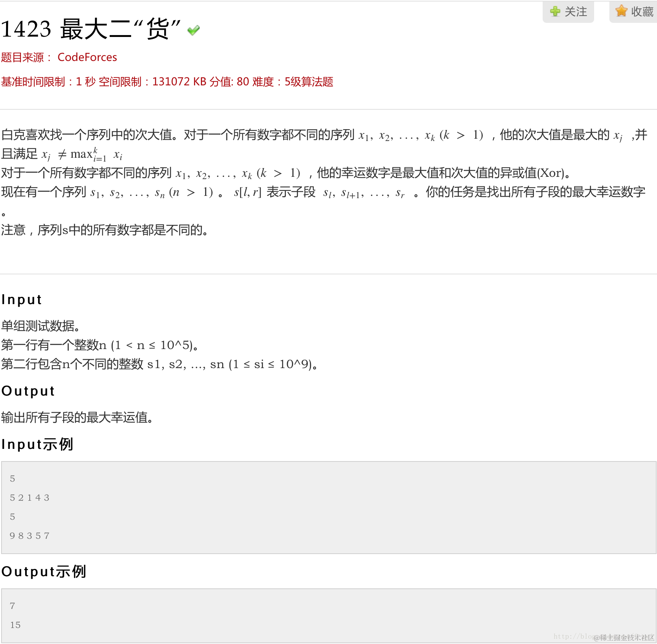Click the line stating n (1 < n ≤ 10^5)
Viewport: 657px width, 644px height.
pos(100,345)
